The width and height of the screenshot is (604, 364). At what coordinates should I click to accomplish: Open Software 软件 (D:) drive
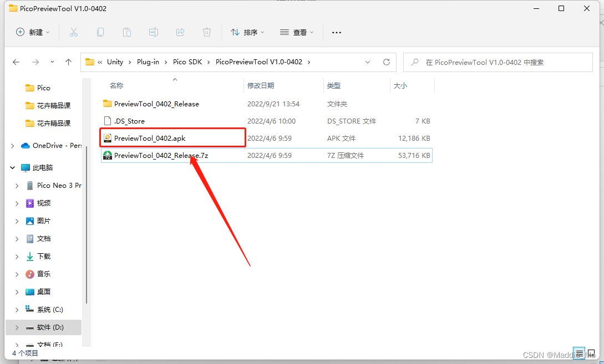coord(45,327)
